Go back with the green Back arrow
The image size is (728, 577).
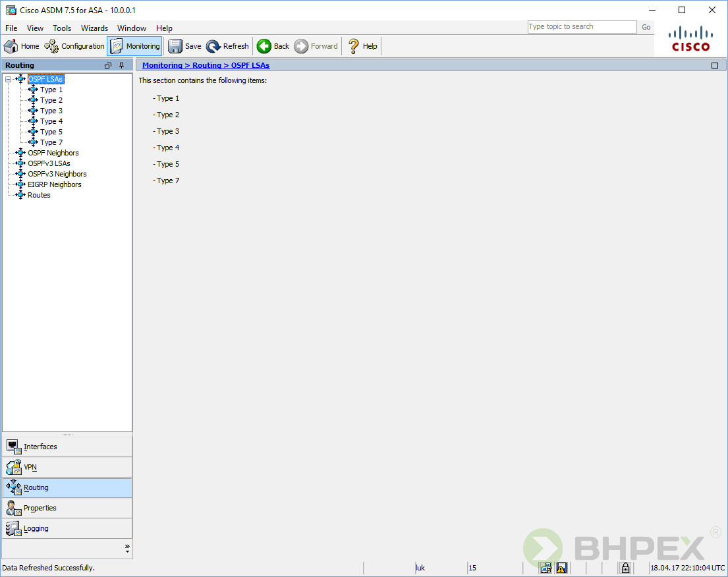point(264,46)
